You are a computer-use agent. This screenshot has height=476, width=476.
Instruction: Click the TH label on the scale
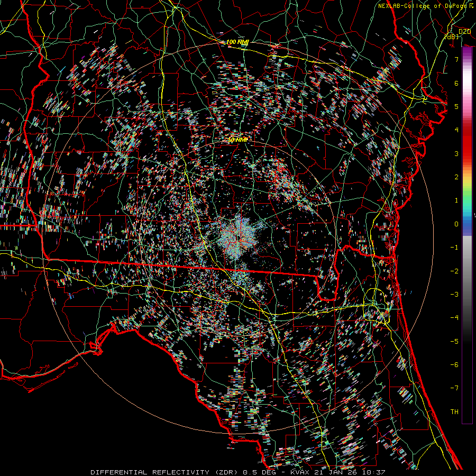[x=454, y=411]
